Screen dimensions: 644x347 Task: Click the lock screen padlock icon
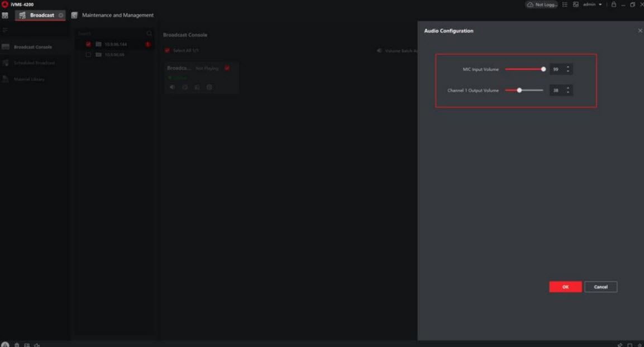click(614, 4)
